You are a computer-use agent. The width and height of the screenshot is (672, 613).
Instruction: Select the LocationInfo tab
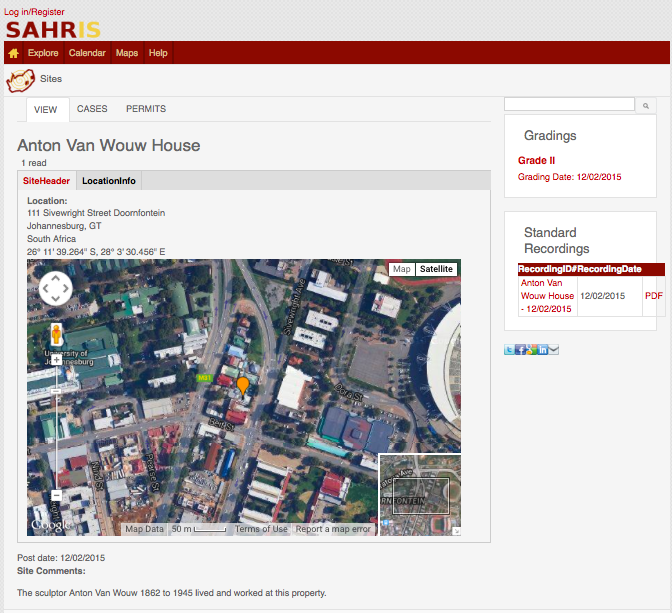coord(109,181)
